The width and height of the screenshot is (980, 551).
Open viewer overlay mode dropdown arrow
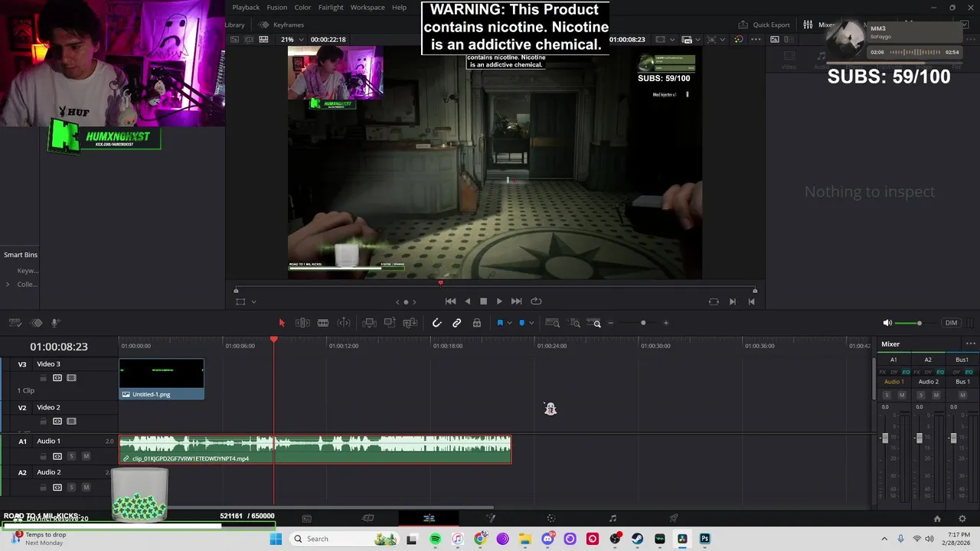click(x=253, y=302)
